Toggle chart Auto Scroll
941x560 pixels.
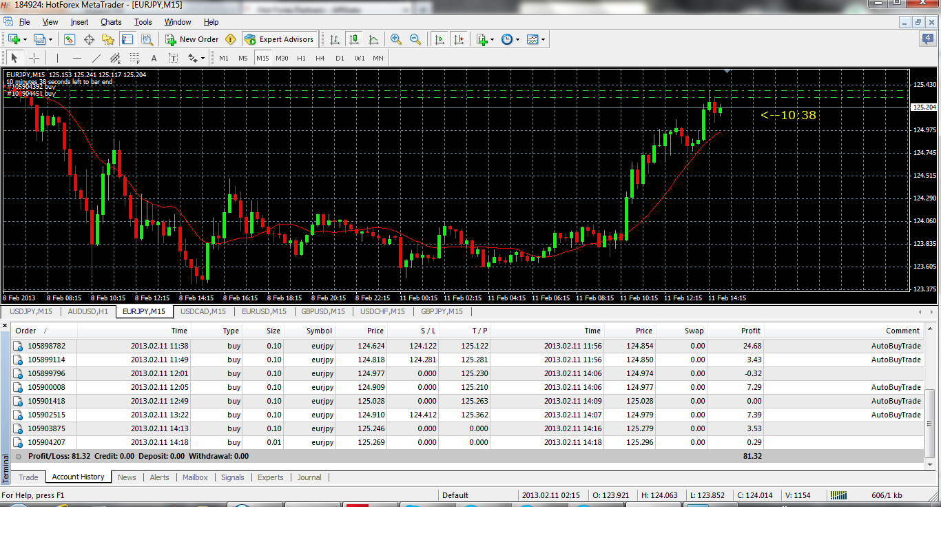pos(440,39)
